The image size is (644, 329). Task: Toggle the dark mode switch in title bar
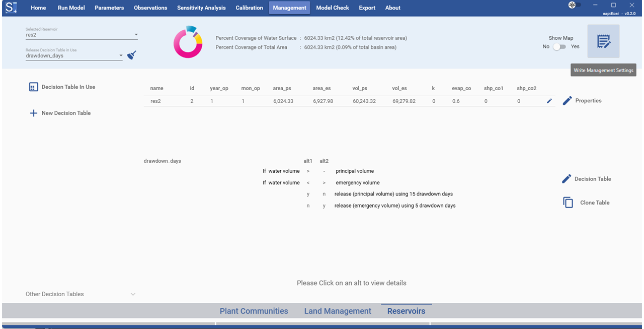click(x=574, y=5)
